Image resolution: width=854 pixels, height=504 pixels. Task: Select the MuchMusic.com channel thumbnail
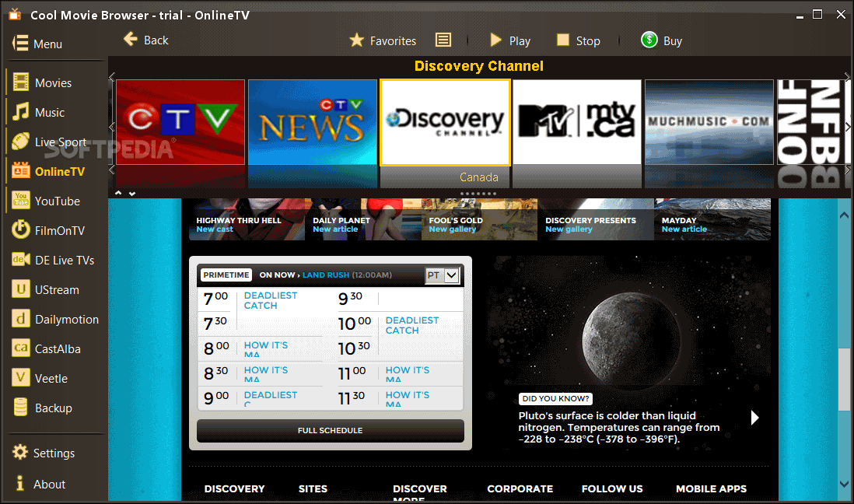[709, 122]
